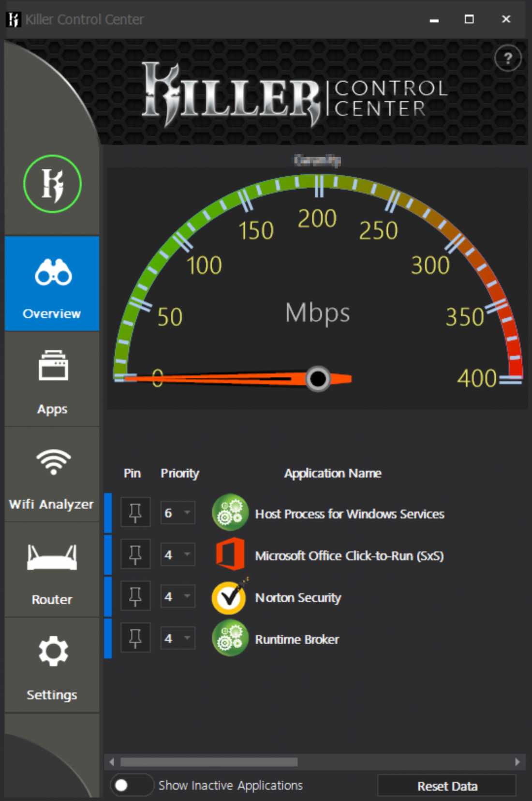
Task: Switch to the Apps tab
Action: pos(52,380)
